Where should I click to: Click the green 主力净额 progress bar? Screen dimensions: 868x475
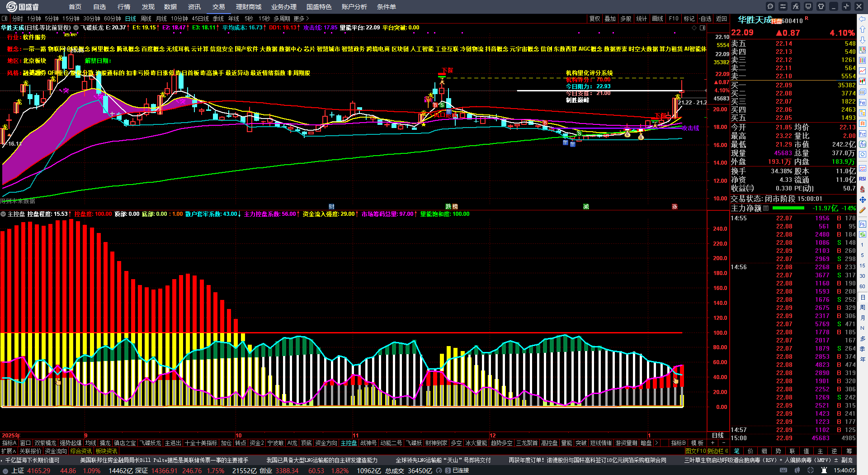click(x=788, y=209)
